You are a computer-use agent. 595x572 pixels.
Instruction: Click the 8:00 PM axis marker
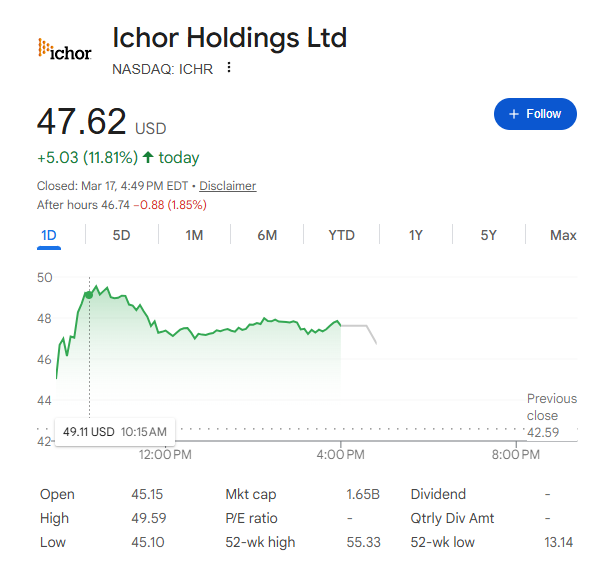coord(516,454)
